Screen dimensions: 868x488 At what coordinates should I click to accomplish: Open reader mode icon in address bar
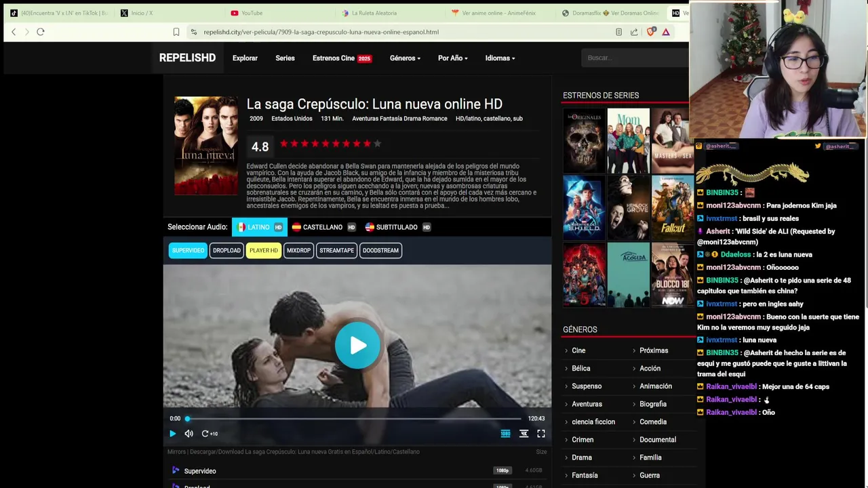pos(618,32)
